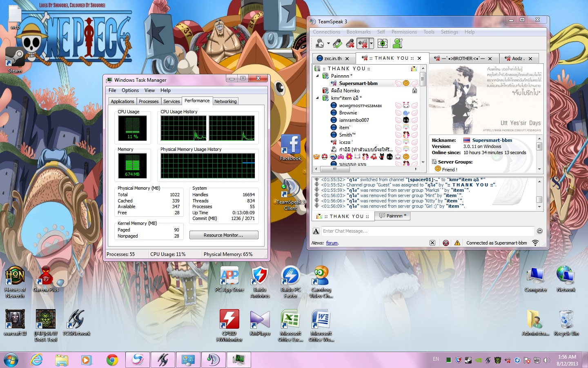Click the KMPlayer desktop icon
This screenshot has height=368, width=588.
pos(260,323)
